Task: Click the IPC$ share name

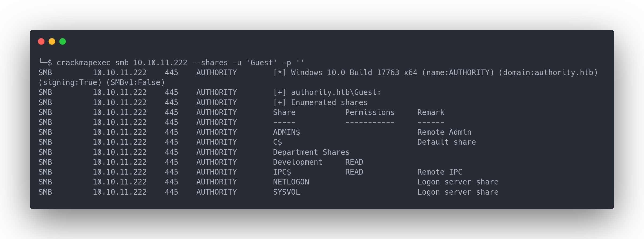Action: pos(282,172)
